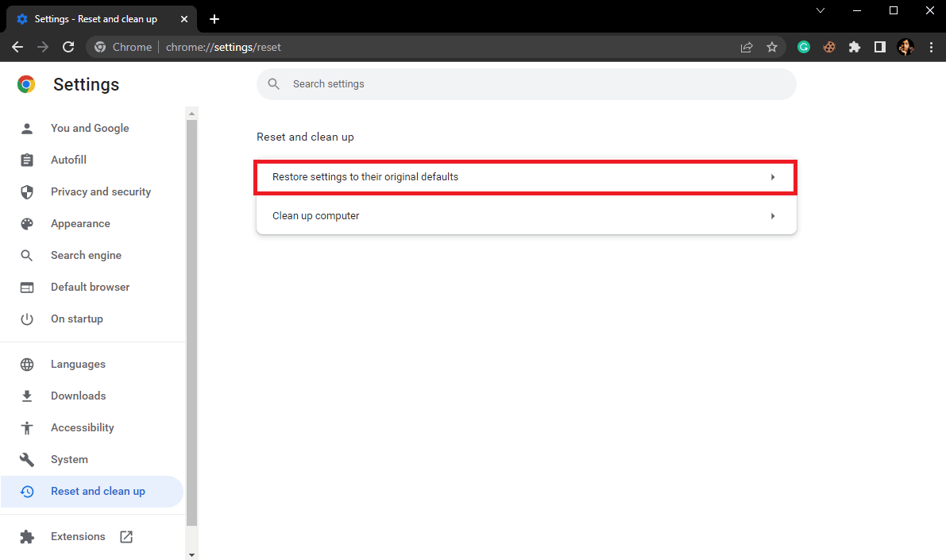Open the Grammarly extension

pyautogui.click(x=804, y=47)
